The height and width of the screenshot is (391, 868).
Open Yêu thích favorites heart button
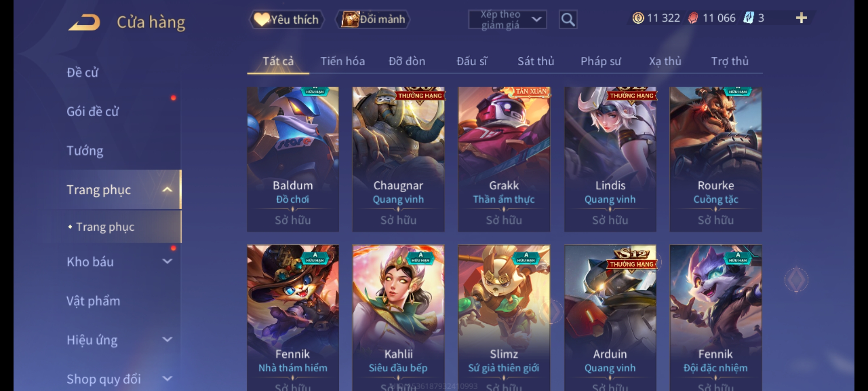click(286, 19)
